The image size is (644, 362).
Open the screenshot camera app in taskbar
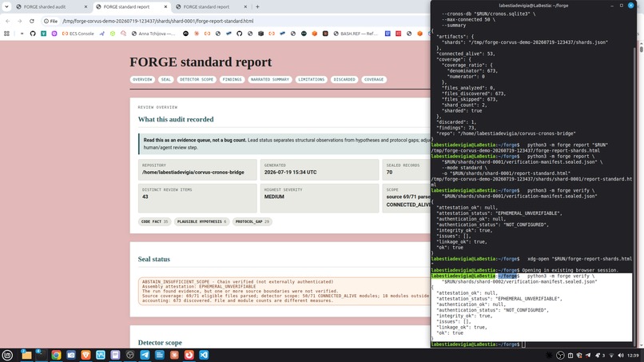click(x=71, y=355)
